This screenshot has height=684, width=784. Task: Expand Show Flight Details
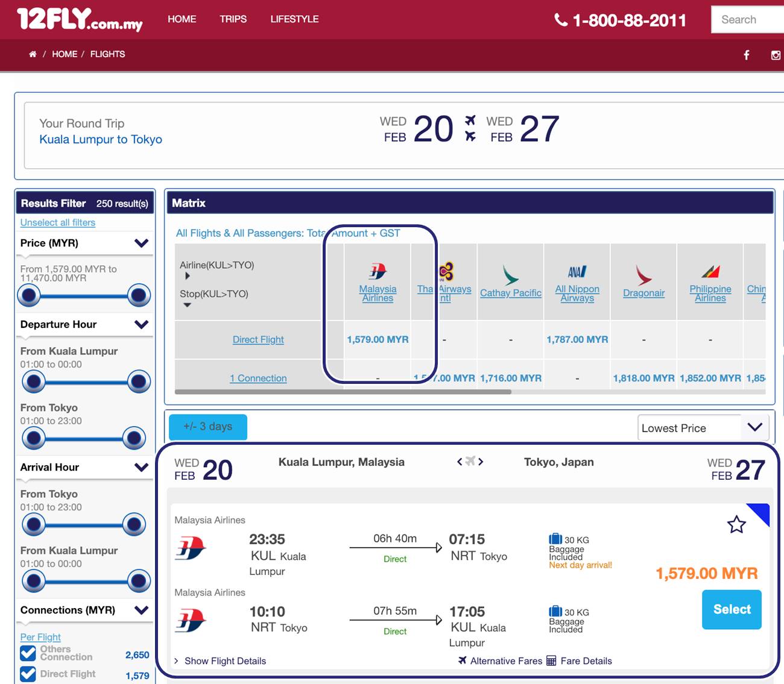click(x=225, y=661)
